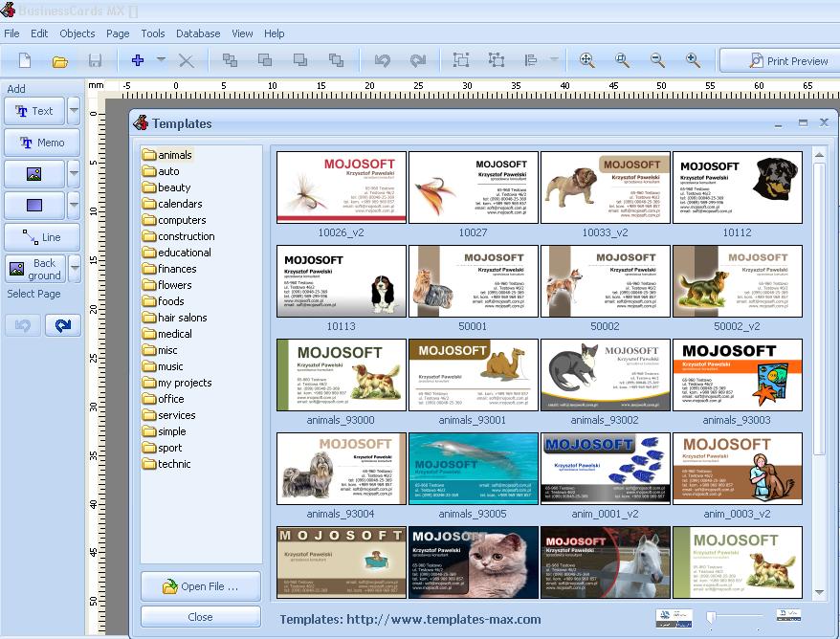Screen dimensions: 840x639
Task: Click the Line add button
Action: tap(42, 237)
